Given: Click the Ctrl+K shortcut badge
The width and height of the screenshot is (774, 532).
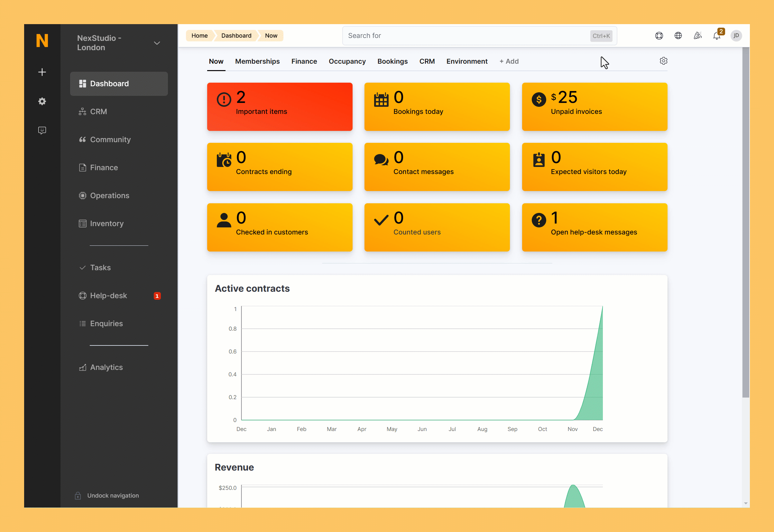Looking at the screenshot, I should (601, 36).
